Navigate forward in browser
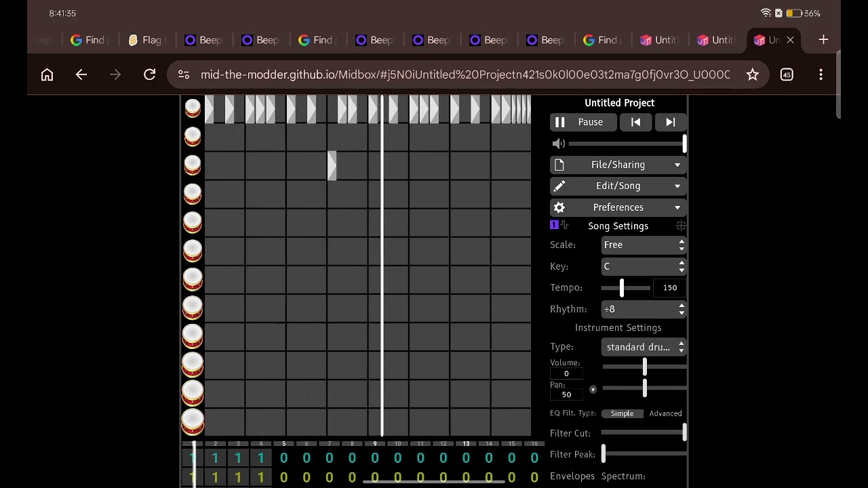This screenshot has width=868, height=488. [115, 75]
